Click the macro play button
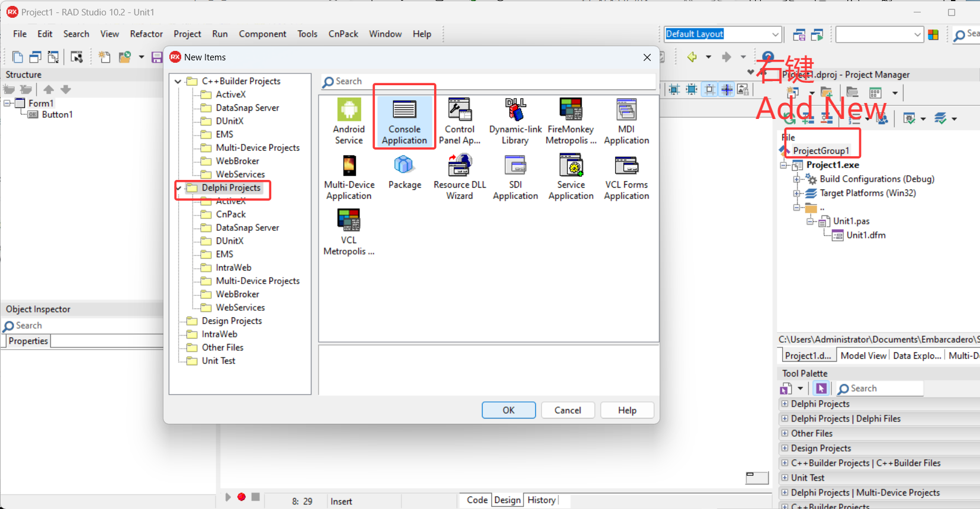 [228, 497]
